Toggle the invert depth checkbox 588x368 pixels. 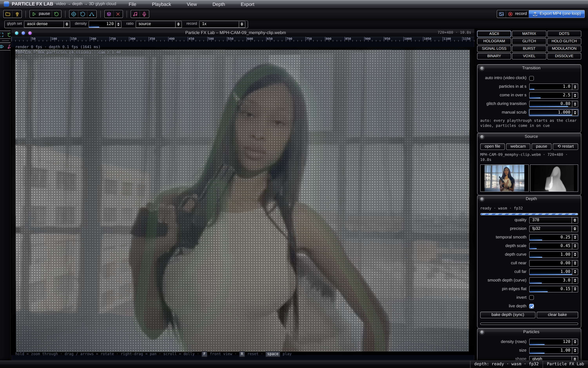point(532,298)
